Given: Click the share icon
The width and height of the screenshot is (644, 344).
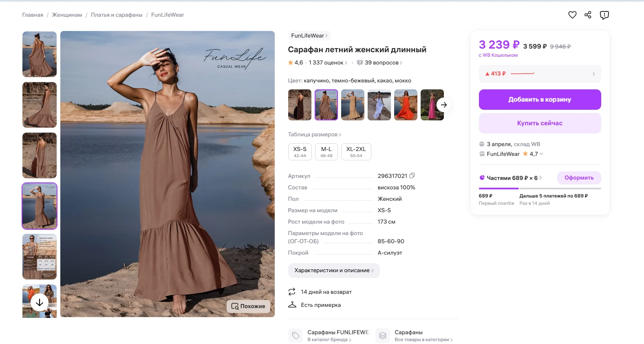Looking at the screenshot, I should coord(588,15).
